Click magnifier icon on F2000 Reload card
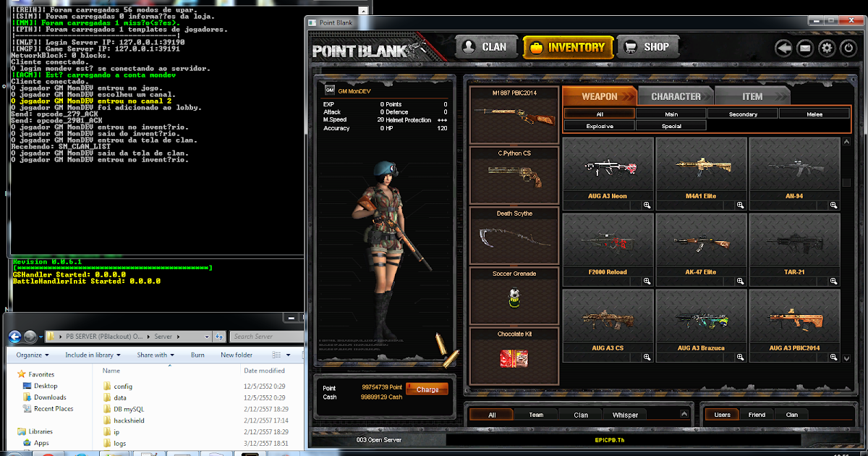The height and width of the screenshot is (456, 868). point(647,282)
